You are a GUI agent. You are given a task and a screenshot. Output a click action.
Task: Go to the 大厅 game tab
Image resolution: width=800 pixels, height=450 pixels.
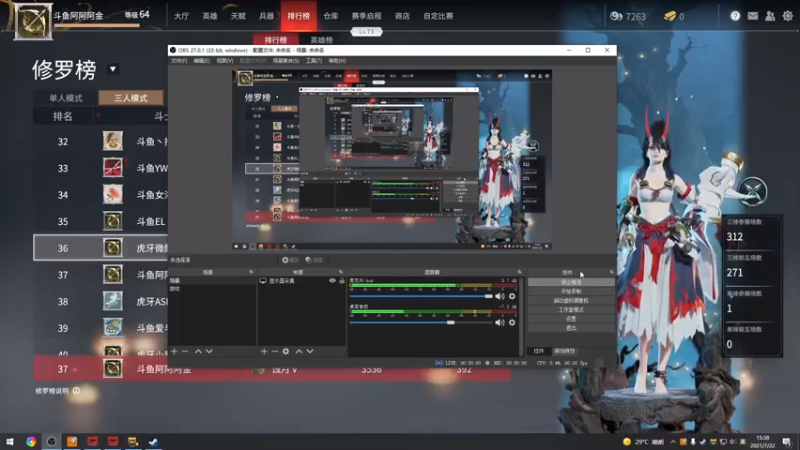181,16
